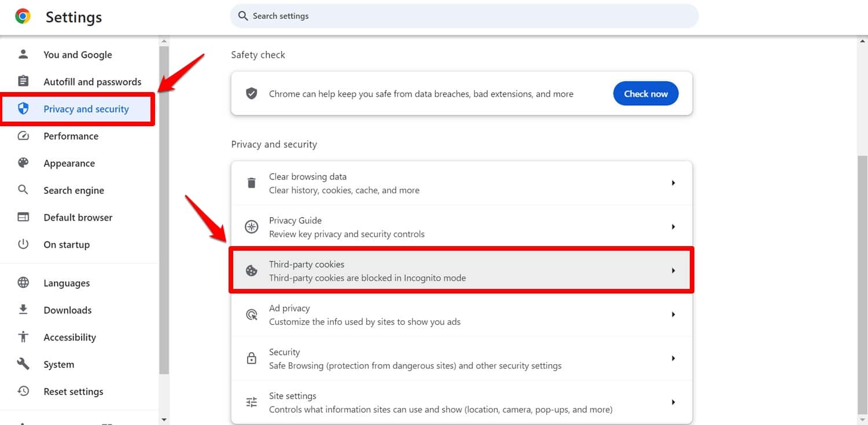Click the sidebar scroll down arrow

pos(164,419)
